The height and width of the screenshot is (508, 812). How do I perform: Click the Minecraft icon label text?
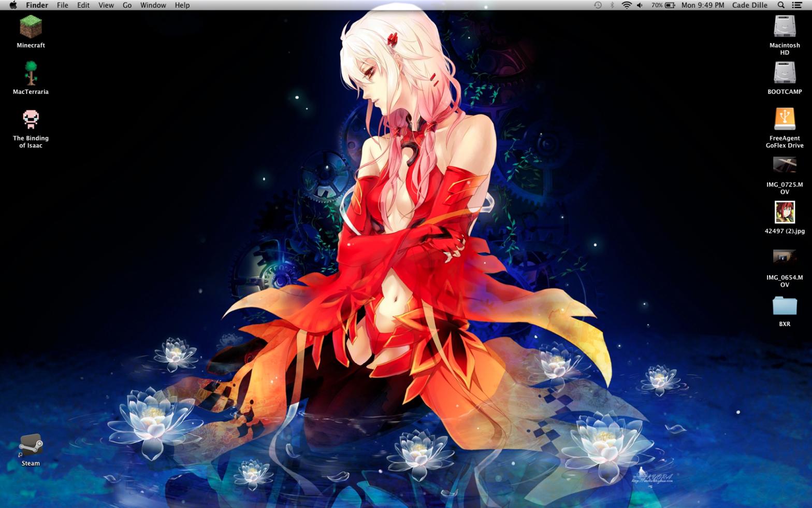[x=31, y=45]
